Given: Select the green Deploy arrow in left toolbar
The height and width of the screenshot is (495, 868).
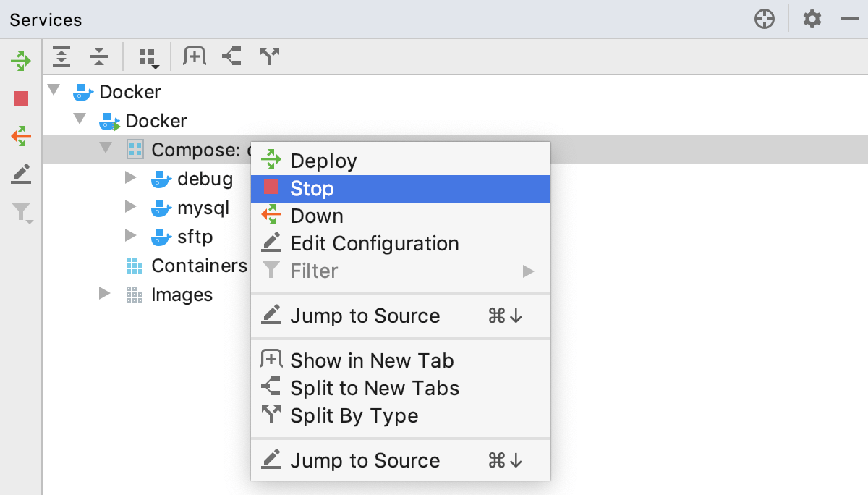Looking at the screenshot, I should [20, 60].
